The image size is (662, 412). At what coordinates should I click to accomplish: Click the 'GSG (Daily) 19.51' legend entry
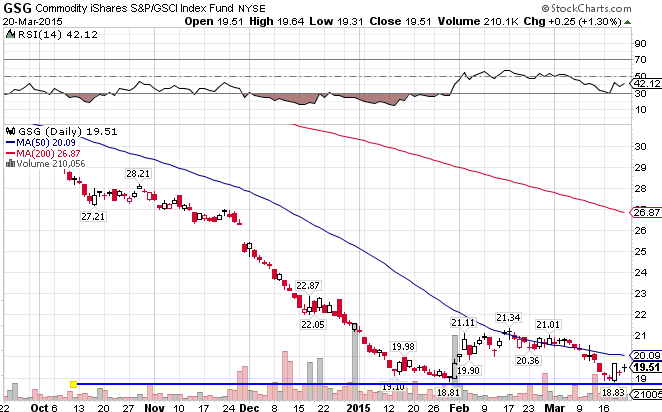tap(67, 131)
